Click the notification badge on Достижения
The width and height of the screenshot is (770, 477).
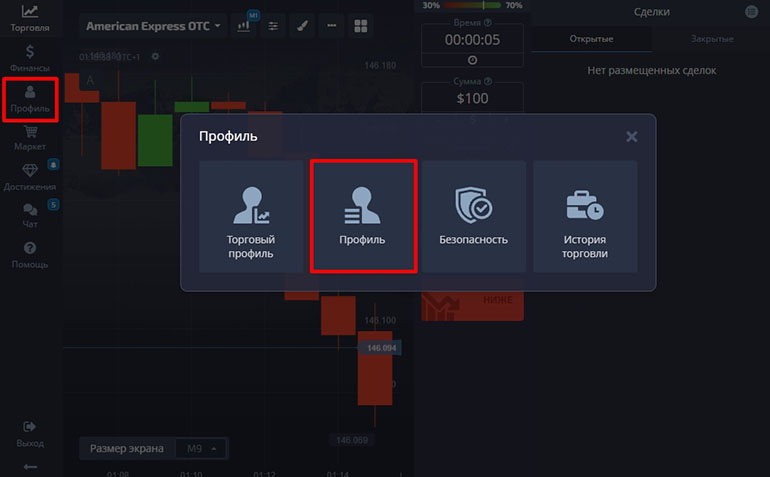[x=53, y=165]
